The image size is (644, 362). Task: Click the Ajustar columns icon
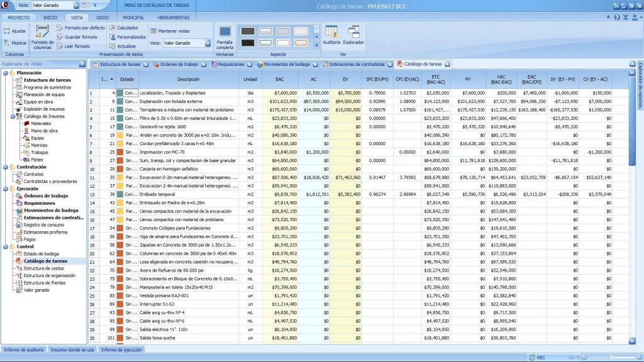[x=6, y=31]
